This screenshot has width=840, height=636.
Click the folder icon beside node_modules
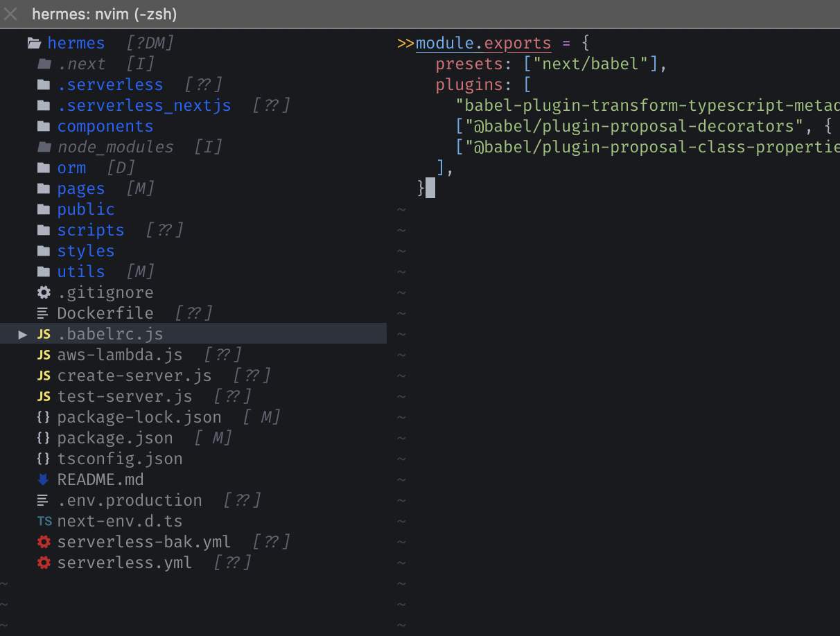(44, 147)
